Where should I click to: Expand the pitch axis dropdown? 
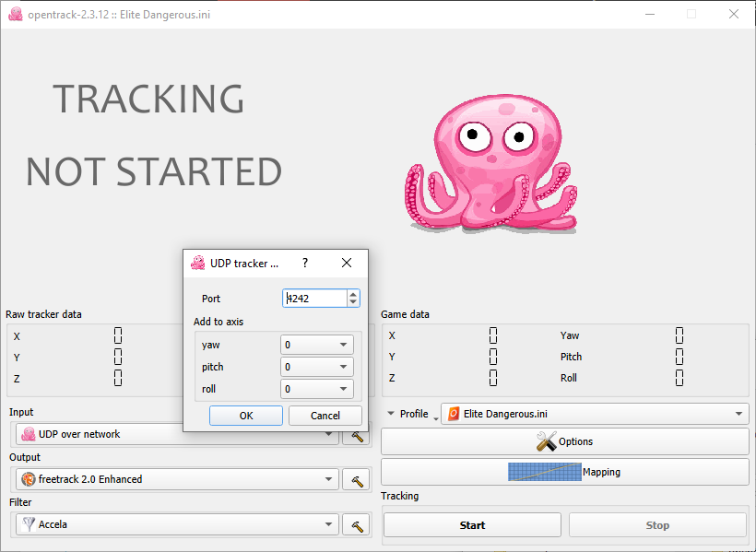[317, 367]
